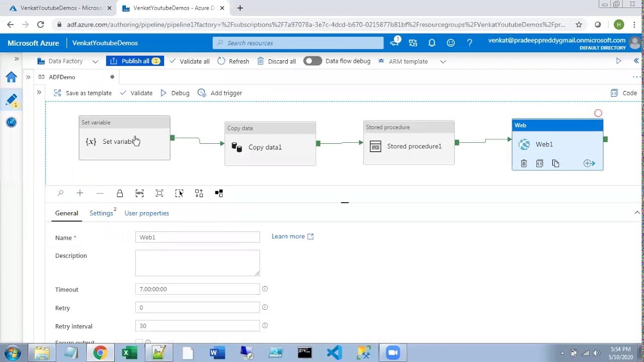Toggle the canvas lock icon
The width and height of the screenshot is (644, 362).
point(120,193)
